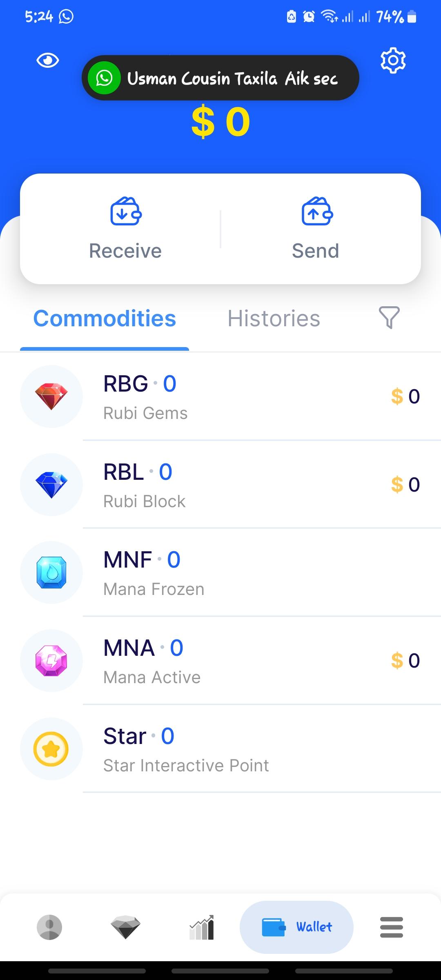The height and width of the screenshot is (980, 441).
Task: Tap the Send label text
Action: [316, 251]
